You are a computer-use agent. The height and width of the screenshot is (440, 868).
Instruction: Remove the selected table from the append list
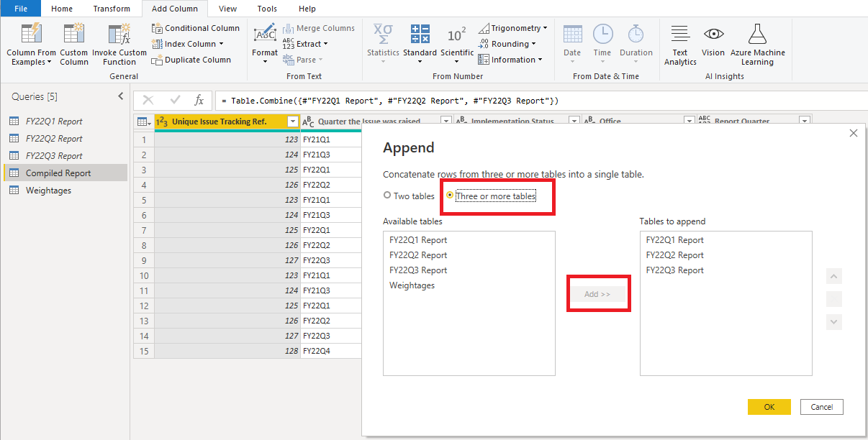coord(834,299)
